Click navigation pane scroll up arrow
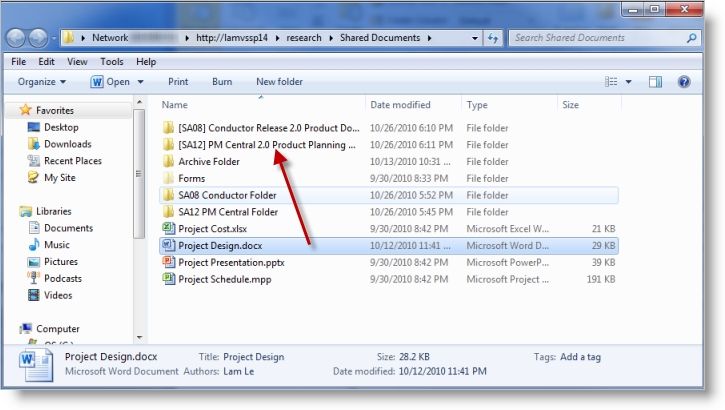 140,102
